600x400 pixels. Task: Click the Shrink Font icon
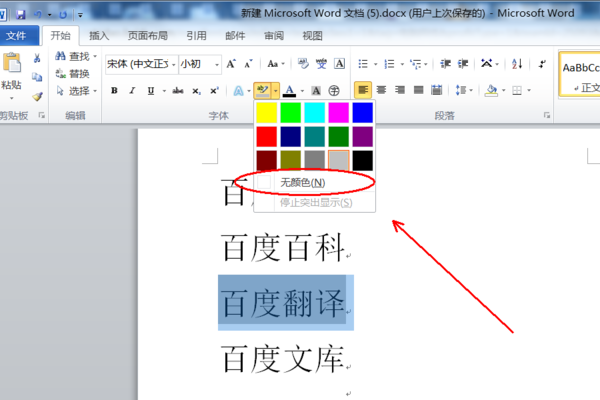[x=248, y=64]
